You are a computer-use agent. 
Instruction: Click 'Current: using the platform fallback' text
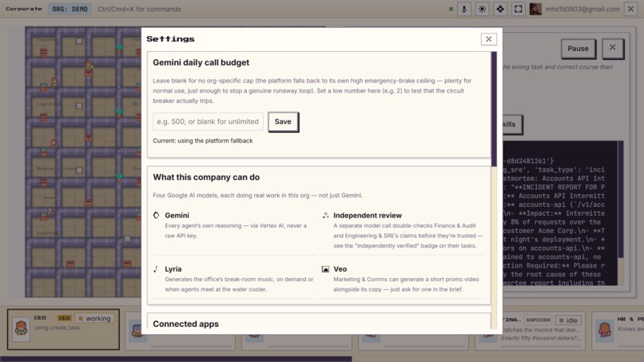[x=203, y=141]
